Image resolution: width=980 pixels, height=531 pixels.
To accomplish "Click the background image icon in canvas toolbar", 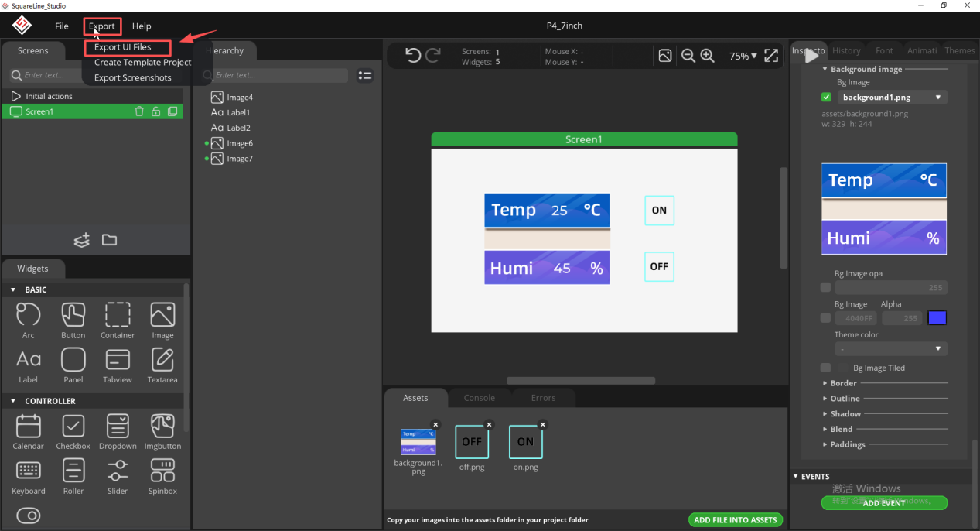I will (x=665, y=56).
